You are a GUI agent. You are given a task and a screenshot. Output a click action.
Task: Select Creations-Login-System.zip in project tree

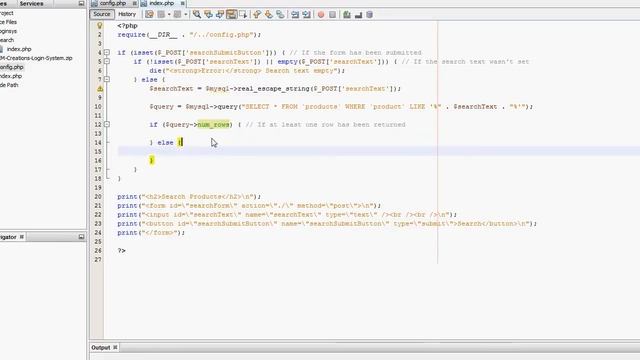point(36,58)
